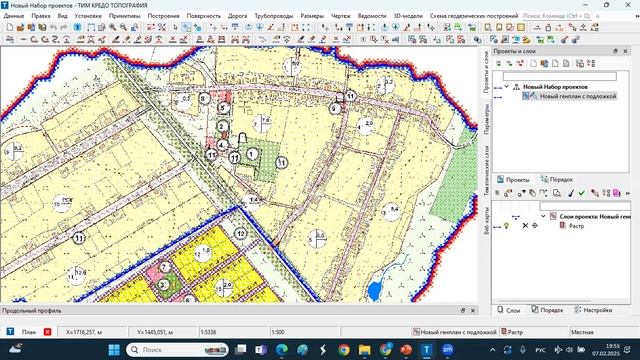640x360 pixels.
Task: Open the Данные menu
Action: pyautogui.click(x=14, y=16)
